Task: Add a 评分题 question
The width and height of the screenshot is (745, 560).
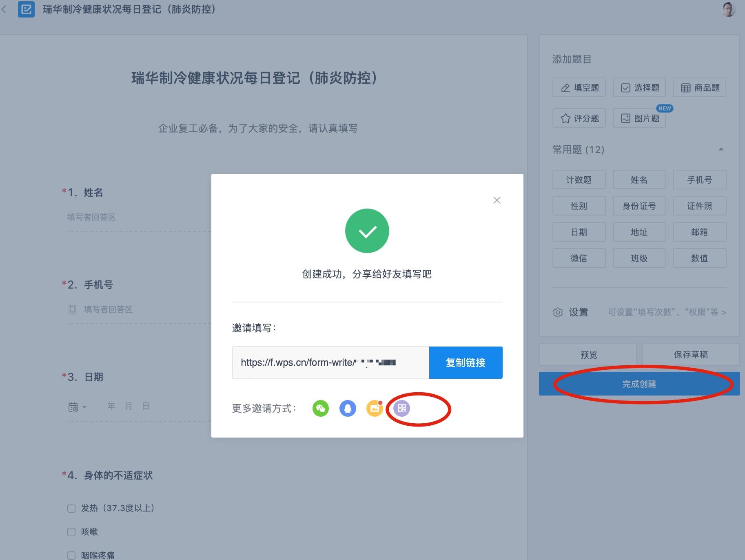Action: pyautogui.click(x=579, y=118)
